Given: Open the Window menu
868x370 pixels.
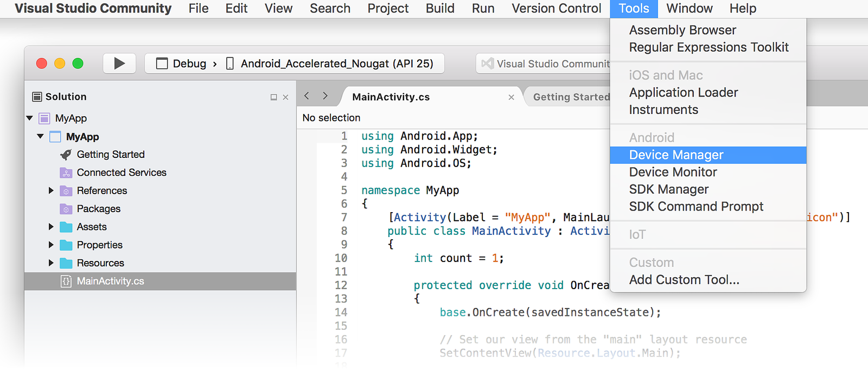Looking at the screenshot, I should [x=690, y=9].
